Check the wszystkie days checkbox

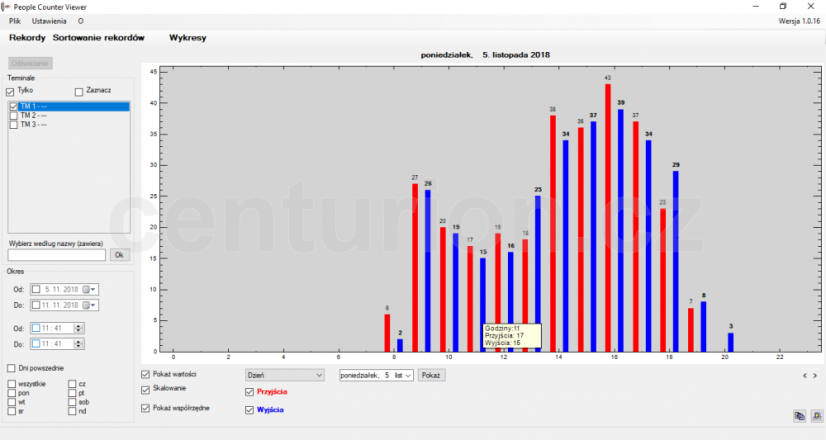[12, 384]
